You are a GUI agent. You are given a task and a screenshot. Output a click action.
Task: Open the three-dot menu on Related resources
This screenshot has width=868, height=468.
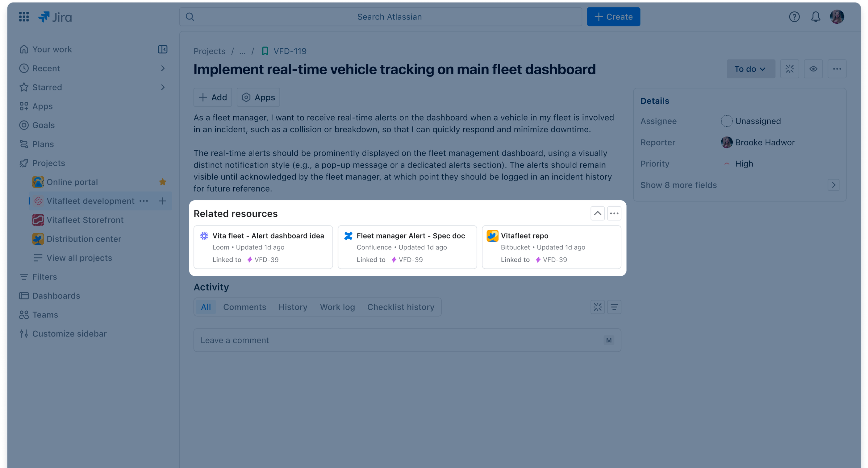614,213
